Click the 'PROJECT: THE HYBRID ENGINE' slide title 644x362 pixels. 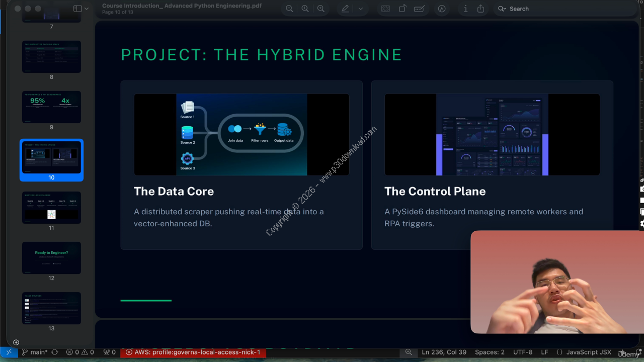(261, 54)
